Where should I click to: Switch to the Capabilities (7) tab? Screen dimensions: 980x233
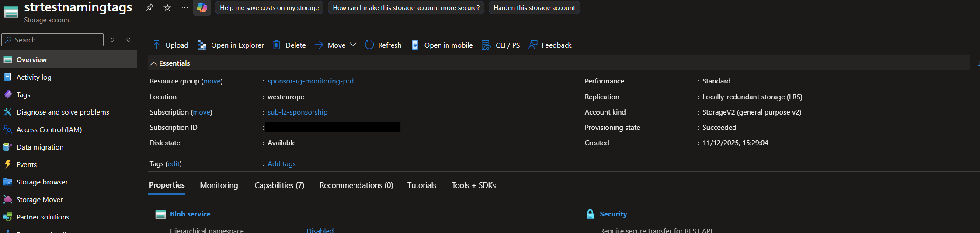point(279,185)
